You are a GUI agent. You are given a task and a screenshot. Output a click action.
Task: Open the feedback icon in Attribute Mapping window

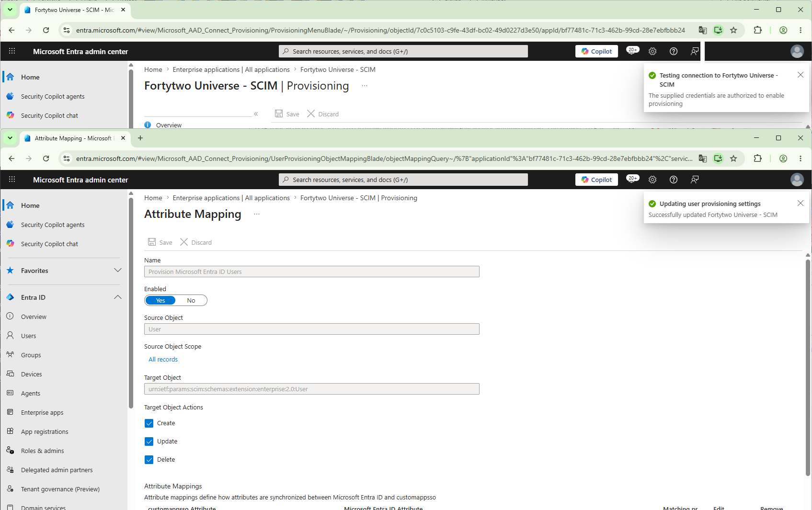click(x=695, y=180)
